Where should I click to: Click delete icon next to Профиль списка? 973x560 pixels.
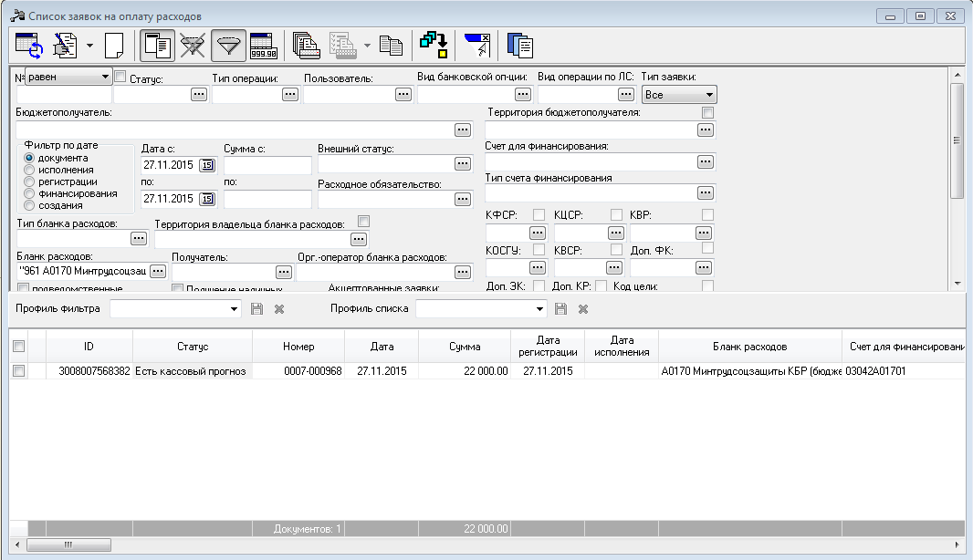pos(583,309)
